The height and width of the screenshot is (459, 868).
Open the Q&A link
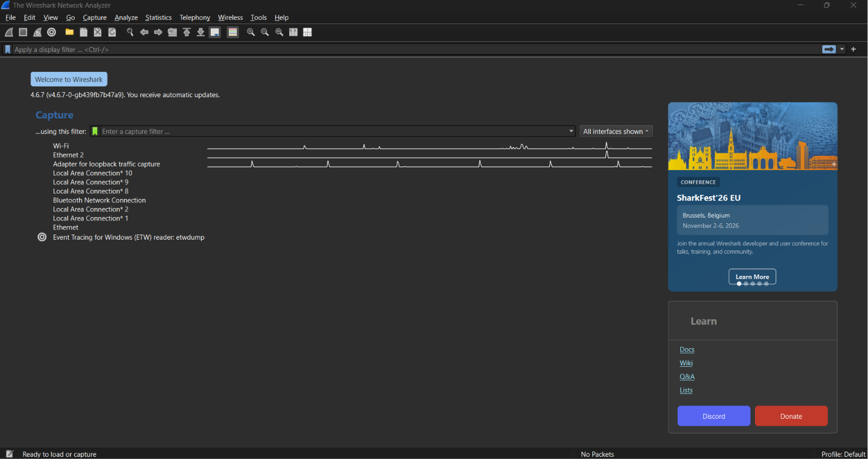pyautogui.click(x=687, y=376)
